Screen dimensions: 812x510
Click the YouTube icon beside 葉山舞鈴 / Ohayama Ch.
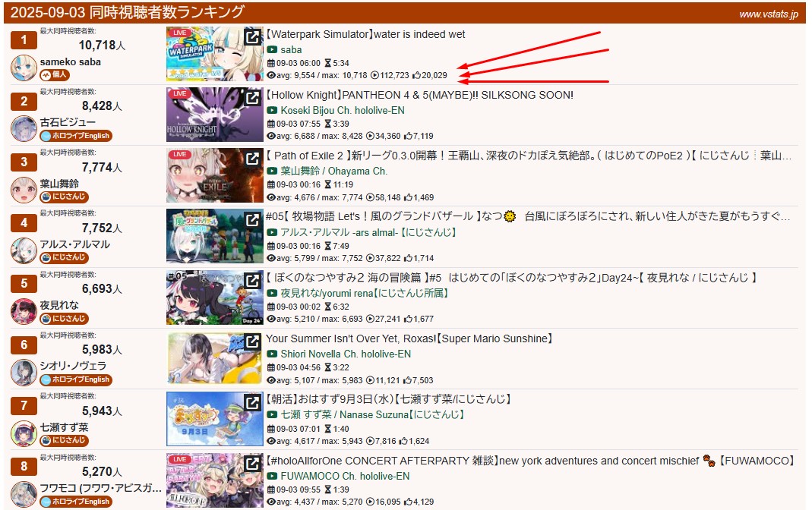tap(272, 172)
